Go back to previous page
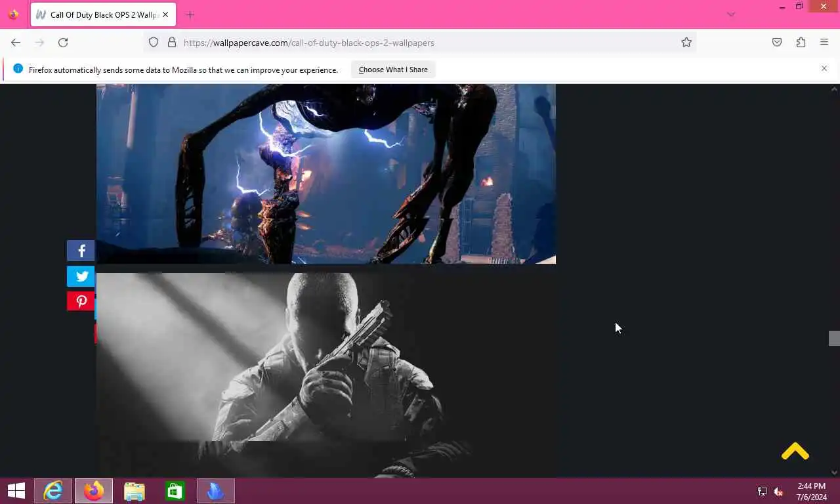 [16, 43]
